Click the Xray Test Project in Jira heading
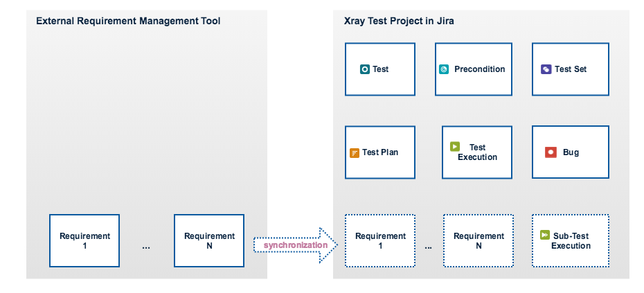Image resolution: width=644 pixels, height=293 pixels. (399, 21)
